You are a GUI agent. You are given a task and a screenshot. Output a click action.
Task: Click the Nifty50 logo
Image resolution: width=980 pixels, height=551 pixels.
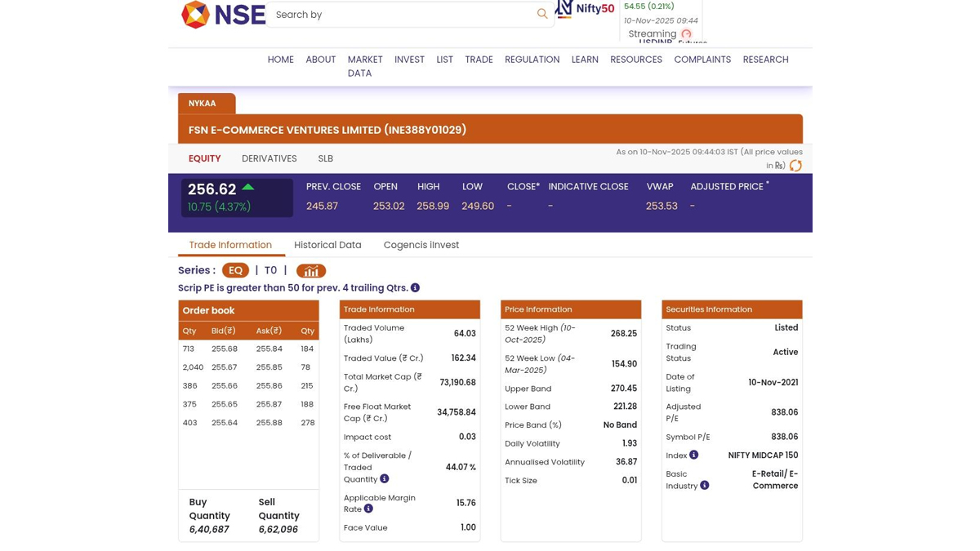click(585, 9)
